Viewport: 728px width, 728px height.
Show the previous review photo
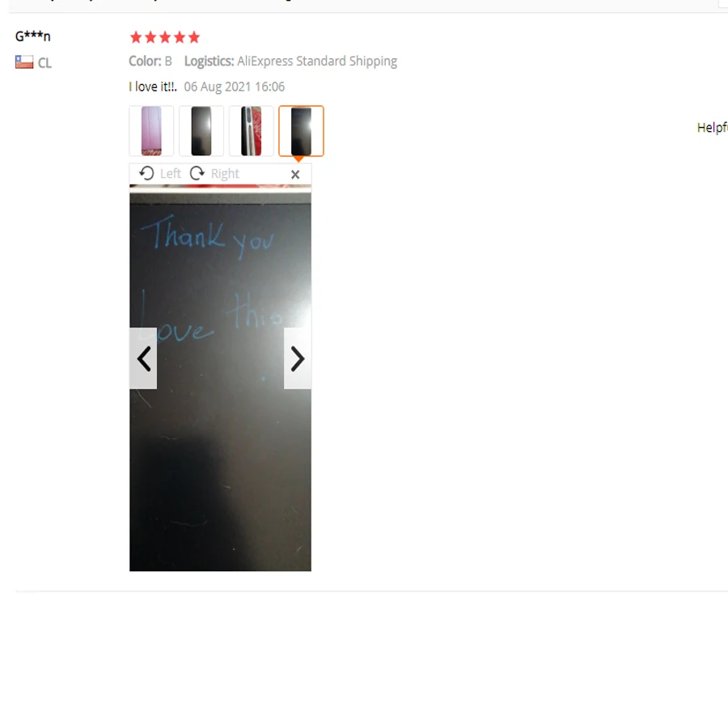[x=143, y=358]
